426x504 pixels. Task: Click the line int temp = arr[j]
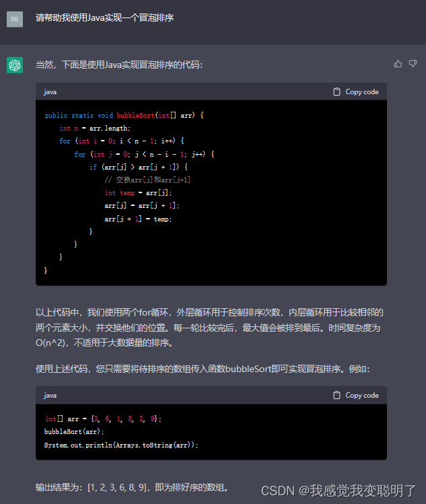pyautogui.click(x=138, y=193)
